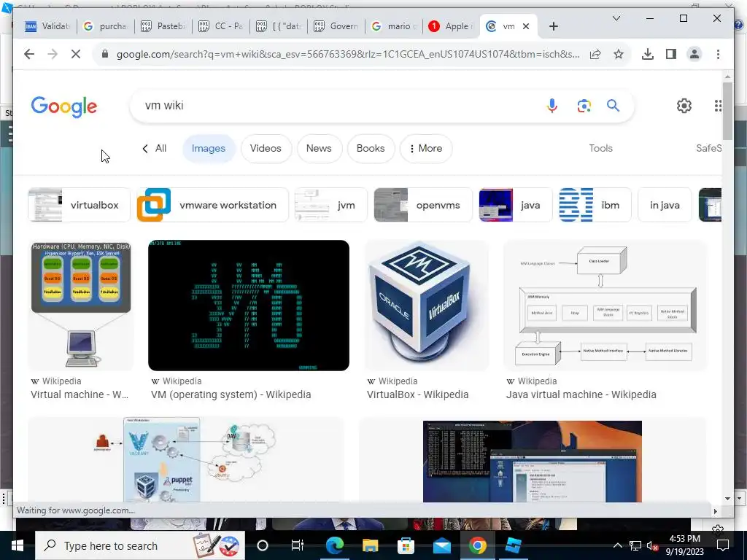Screen dimensions: 747x560
Task: Open image search Tools
Action: tap(600, 148)
